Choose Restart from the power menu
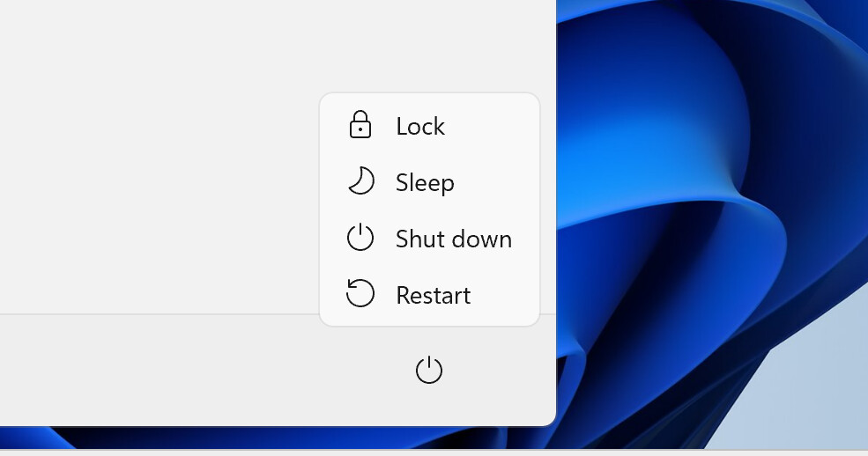The image size is (868, 456). (433, 295)
